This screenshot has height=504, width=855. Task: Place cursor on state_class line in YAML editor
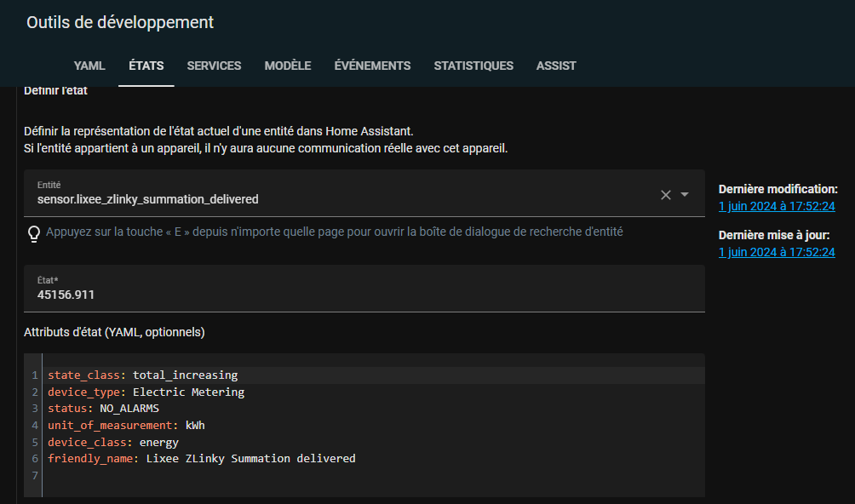[x=373, y=375]
